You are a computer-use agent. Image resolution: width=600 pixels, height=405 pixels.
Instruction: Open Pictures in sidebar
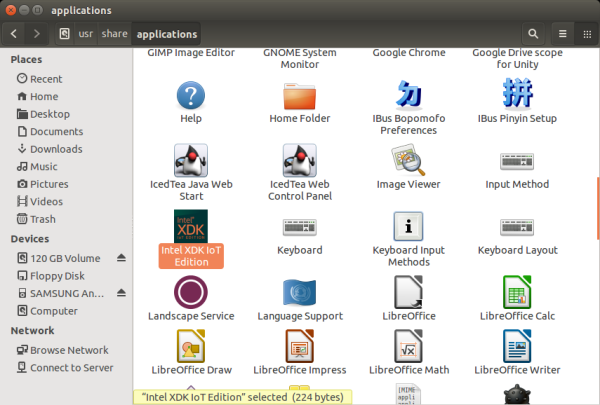(43, 184)
